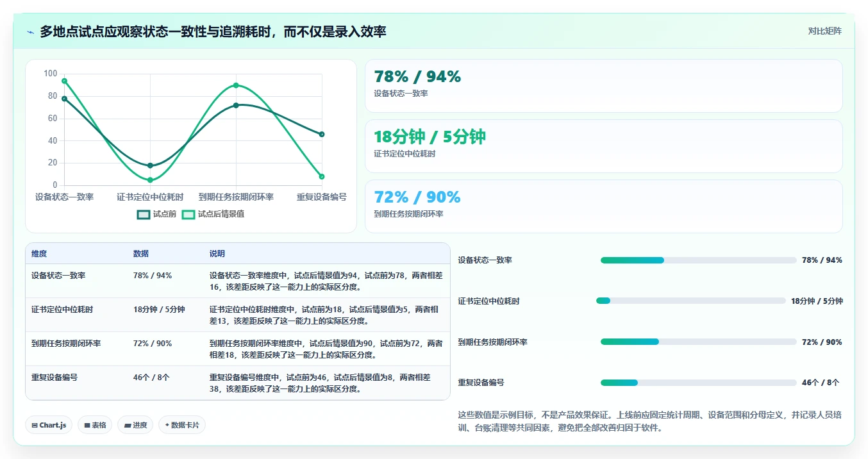This screenshot has width=868, height=459.
Task: Select the 78% / 94% metric card
Action: pos(603,86)
